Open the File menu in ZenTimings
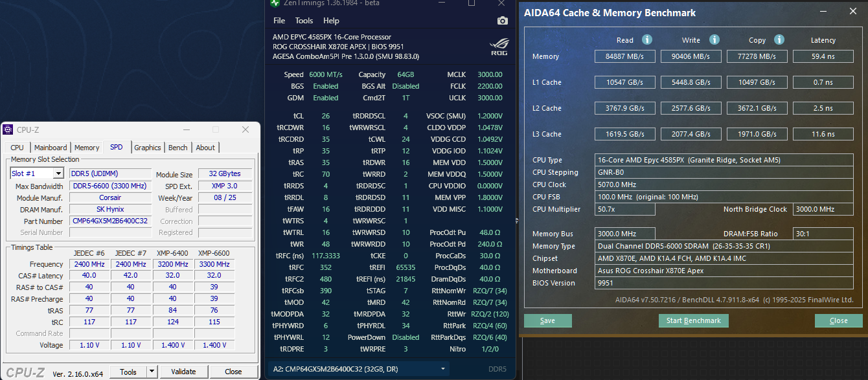Image resolution: width=868 pixels, height=380 pixels. pos(279,21)
